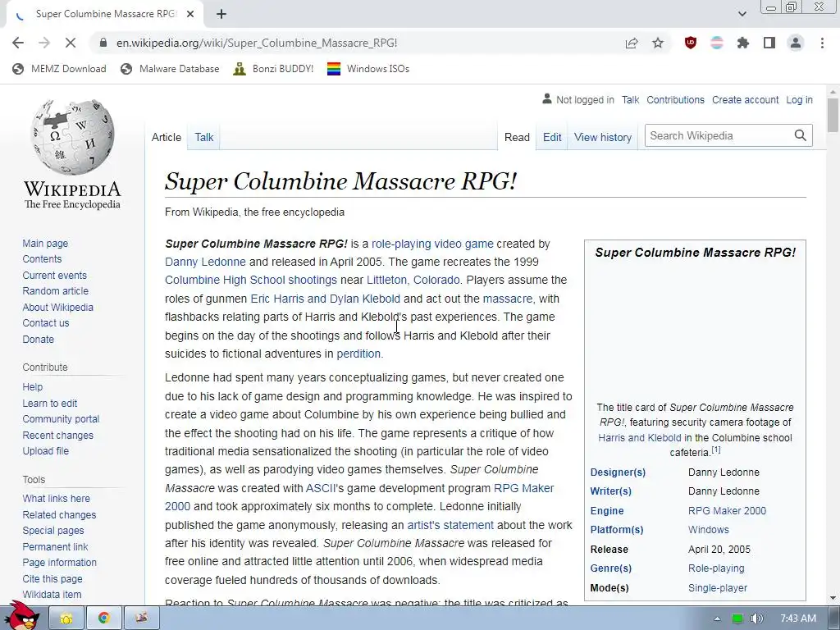Click Main page in the sidebar
Screen dimensions: 840x630
click(x=45, y=243)
